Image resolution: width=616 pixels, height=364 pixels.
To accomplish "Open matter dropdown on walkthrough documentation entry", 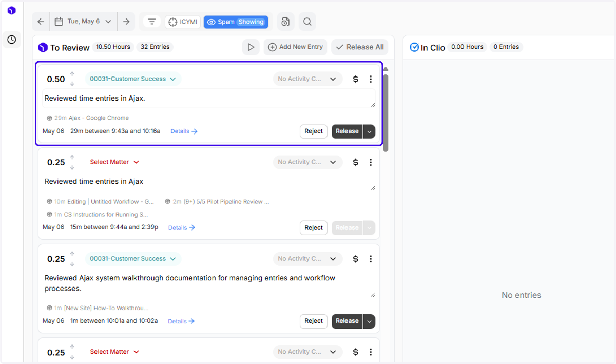I will pyautogui.click(x=133, y=259).
